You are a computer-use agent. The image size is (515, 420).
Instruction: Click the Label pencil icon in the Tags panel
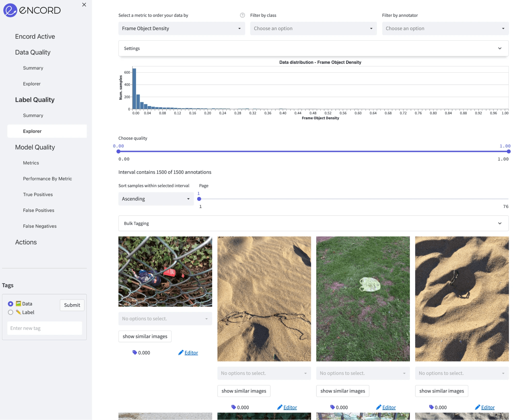(18, 312)
